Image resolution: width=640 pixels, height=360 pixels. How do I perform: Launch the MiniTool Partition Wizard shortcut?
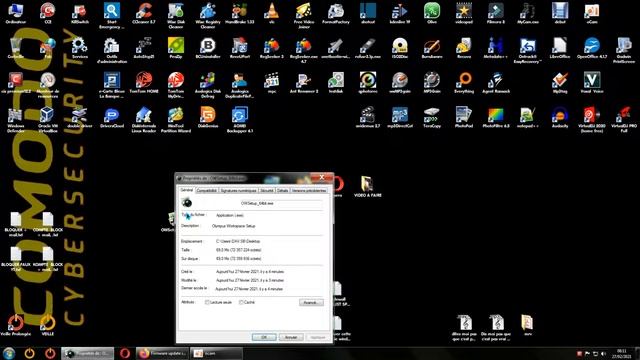click(x=176, y=120)
